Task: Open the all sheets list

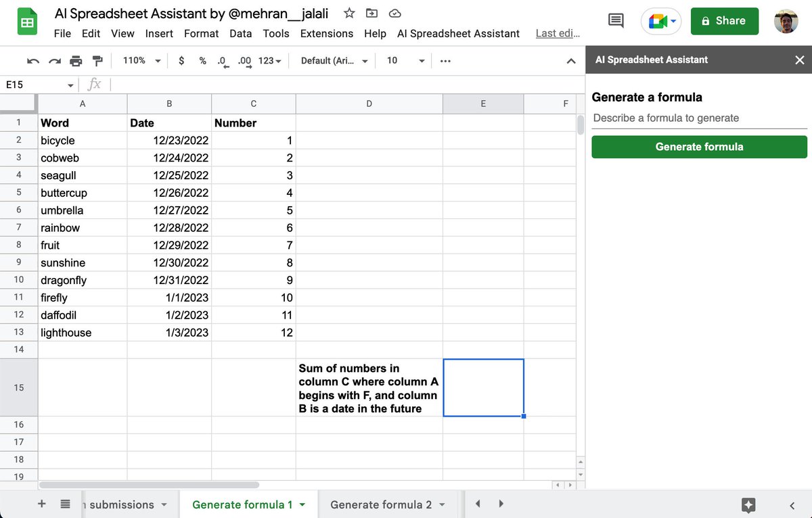Action: point(65,504)
